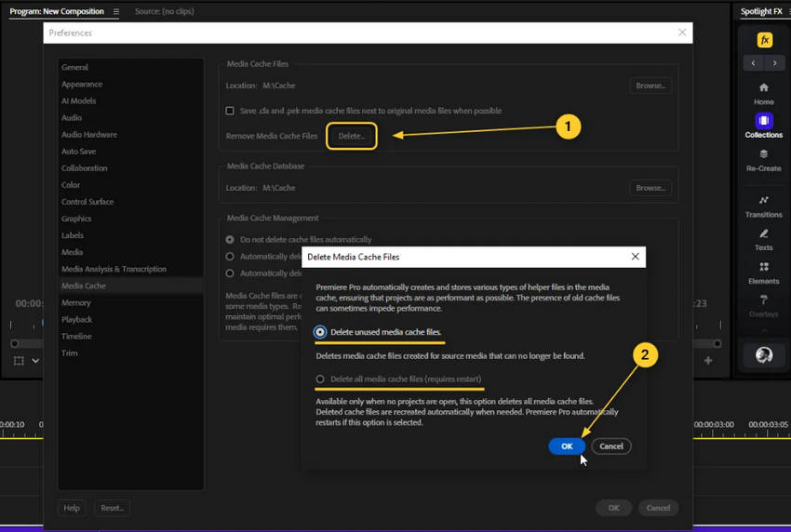This screenshot has width=791, height=532.
Task: Click OK button at Preferences bottom
Action: click(613, 508)
